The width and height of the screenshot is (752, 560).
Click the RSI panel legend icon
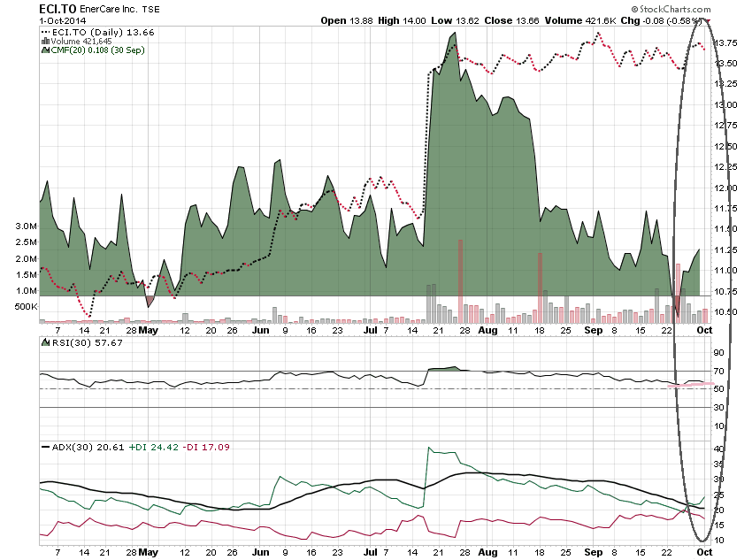click(45, 342)
